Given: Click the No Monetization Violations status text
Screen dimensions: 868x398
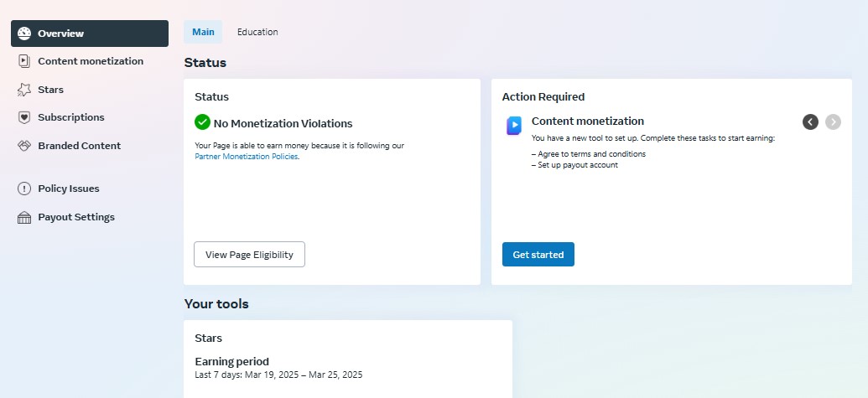Looking at the screenshot, I should pyautogui.click(x=283, y=123).
